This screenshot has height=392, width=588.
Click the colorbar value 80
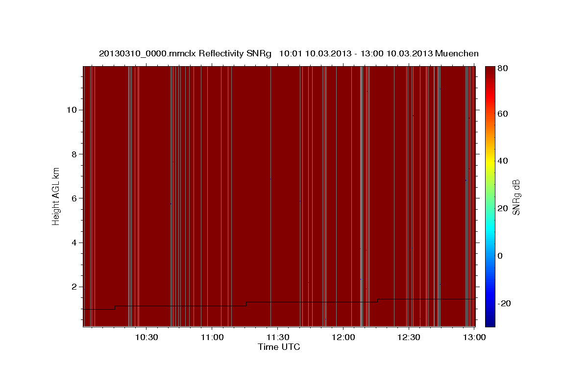[x=503, y=69]
